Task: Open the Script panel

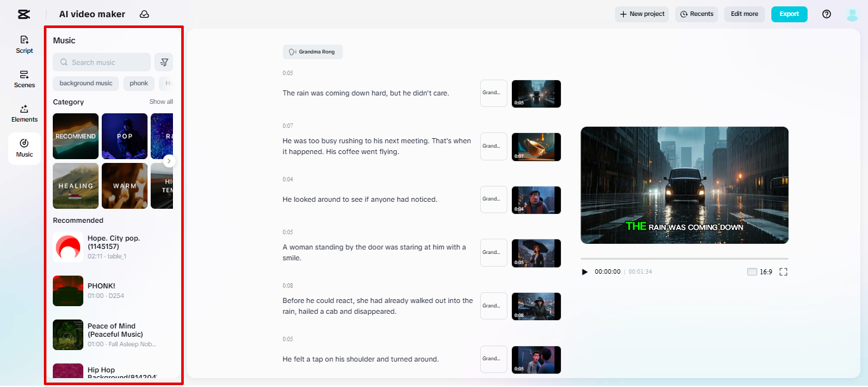Action: point(24,45)
